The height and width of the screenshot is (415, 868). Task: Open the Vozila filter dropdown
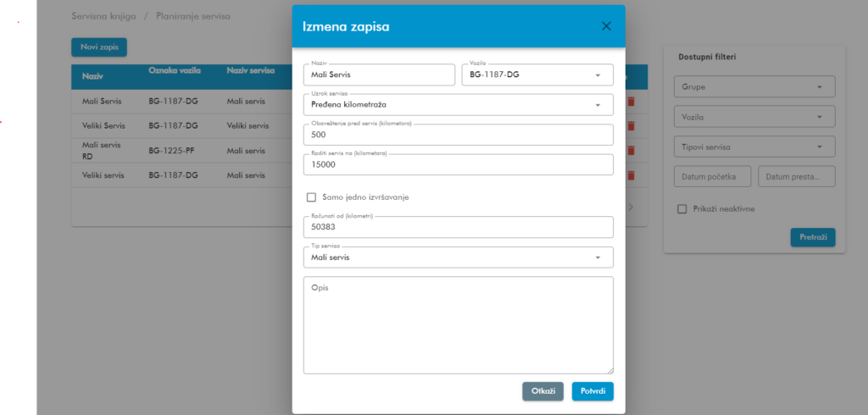[754, 117]
